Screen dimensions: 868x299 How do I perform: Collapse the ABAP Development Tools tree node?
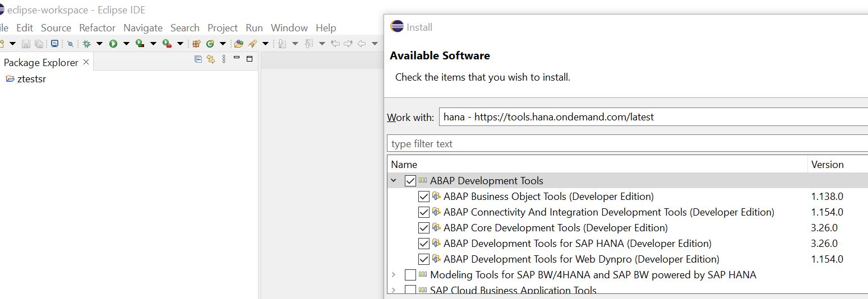[x=394, y=181]
